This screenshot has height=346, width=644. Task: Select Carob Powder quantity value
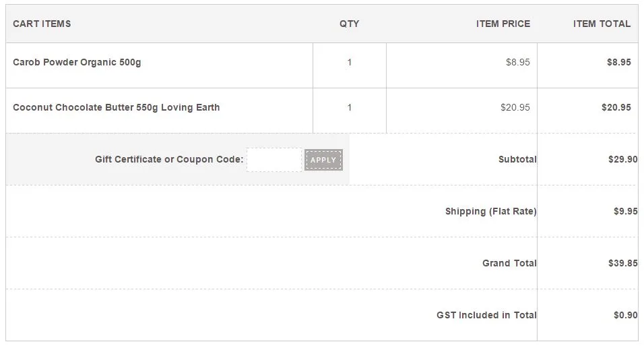[349, 63]
